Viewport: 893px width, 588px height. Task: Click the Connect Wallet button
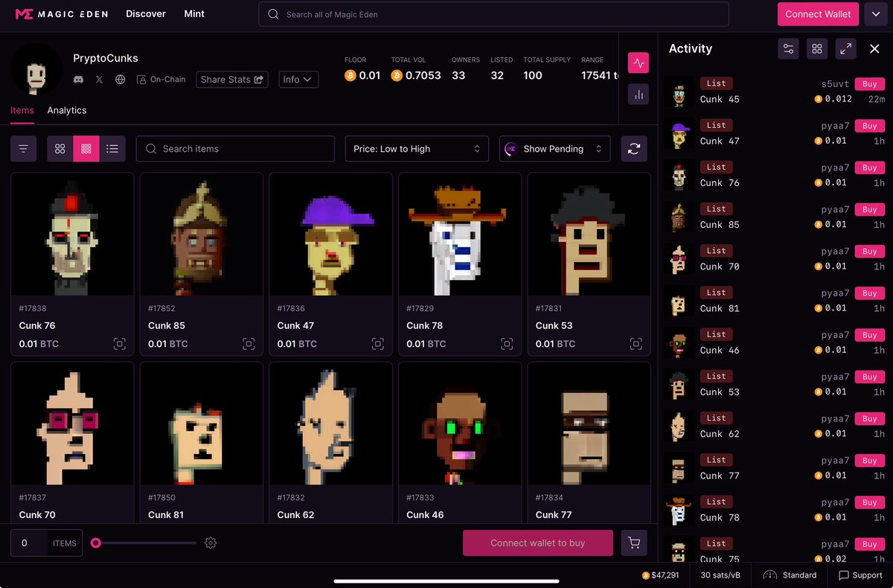818,14
